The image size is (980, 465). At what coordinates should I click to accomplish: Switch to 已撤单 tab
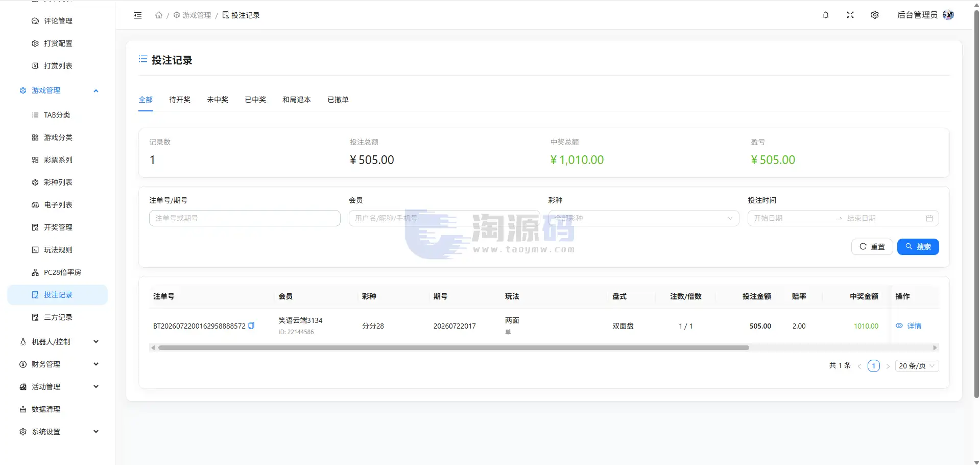coord(338,100)
